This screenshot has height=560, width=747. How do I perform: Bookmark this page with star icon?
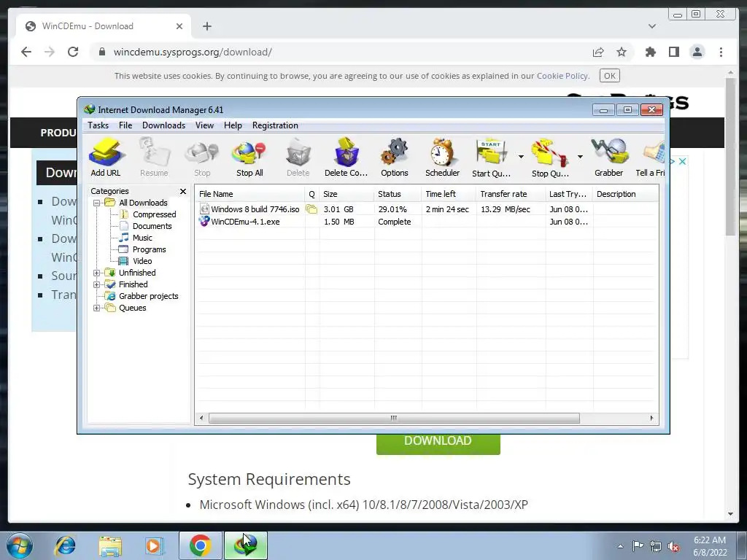[622, 52]
